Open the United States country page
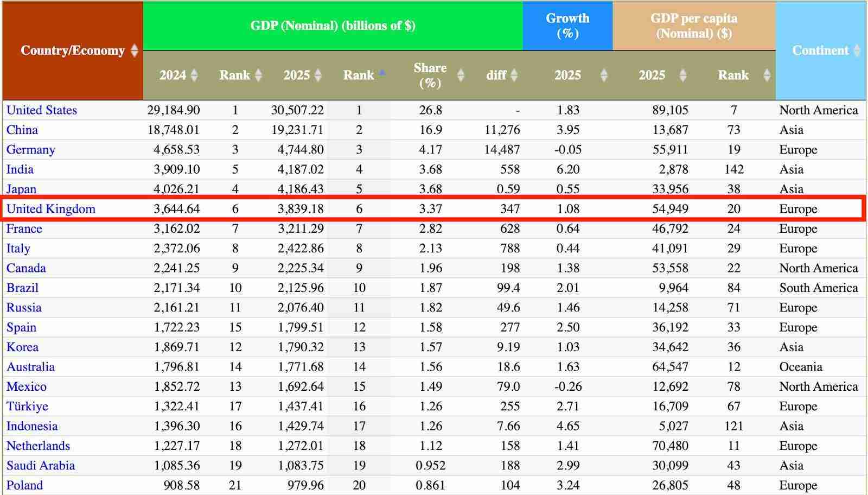 (42, 110)
